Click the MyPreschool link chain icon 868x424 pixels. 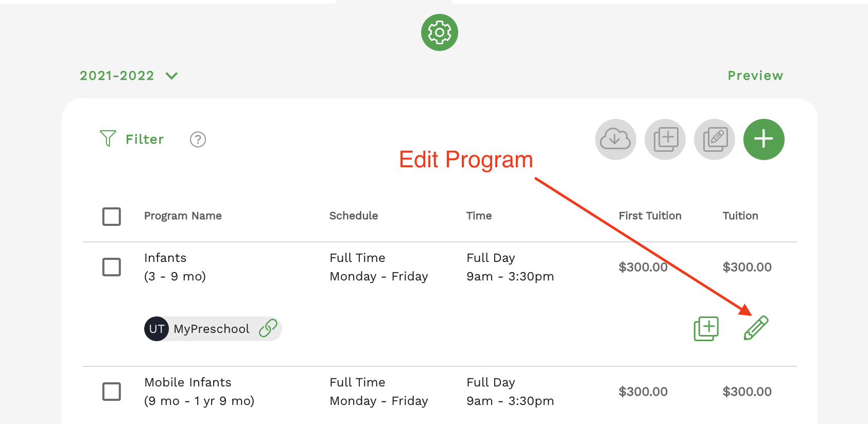(268, 328)
